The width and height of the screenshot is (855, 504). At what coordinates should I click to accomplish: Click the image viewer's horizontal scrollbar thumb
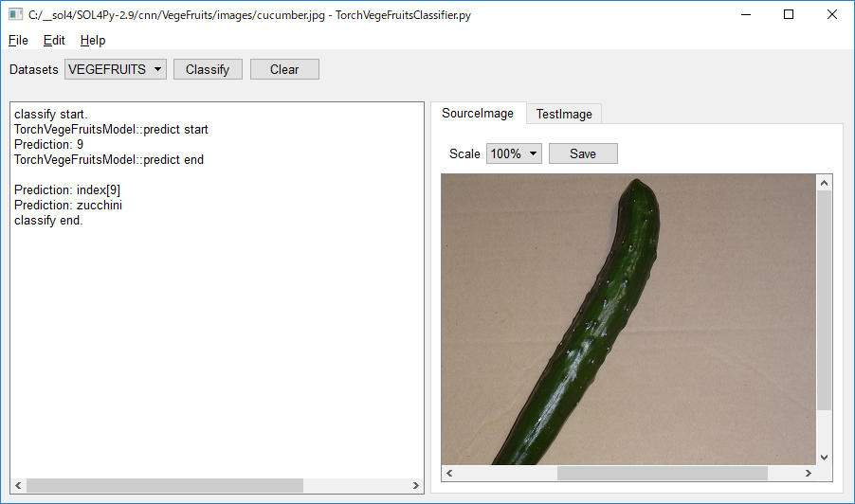point(662,473)
